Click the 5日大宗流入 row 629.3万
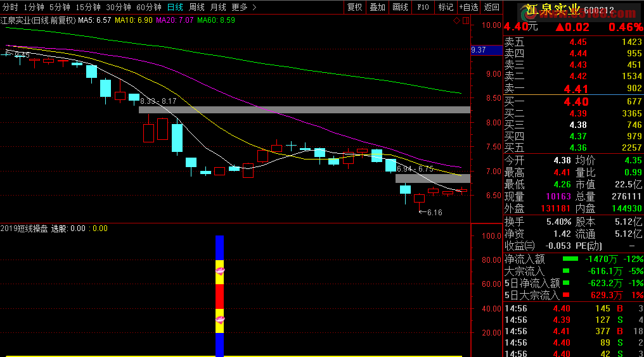Viewport: 644px width, 357px height. (574, 294)
